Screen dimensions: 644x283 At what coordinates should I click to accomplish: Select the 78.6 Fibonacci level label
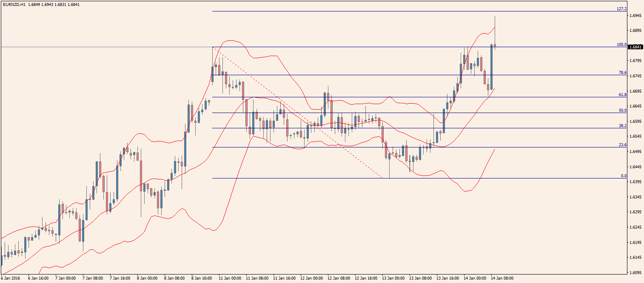623,73
